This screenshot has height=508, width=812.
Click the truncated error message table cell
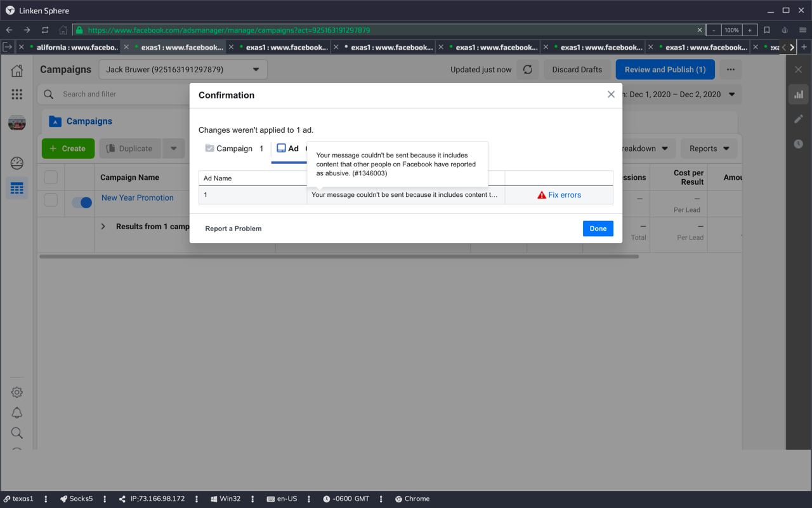pyautogui.click(x=405, y=195)
